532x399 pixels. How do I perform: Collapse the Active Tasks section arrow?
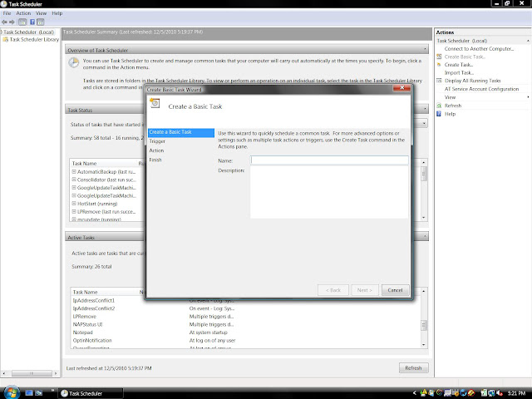tap(425, 236)
